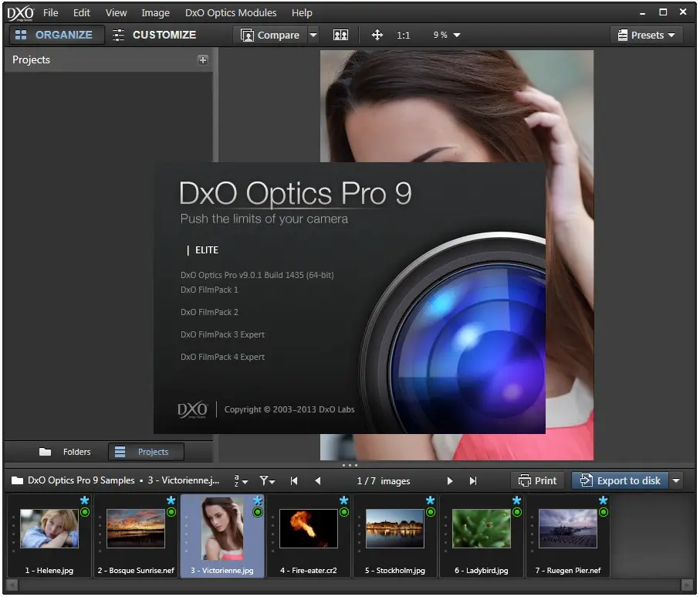700x597 pixels.
Task: Add a new project with plus icon
Action: tap(203, 60)
